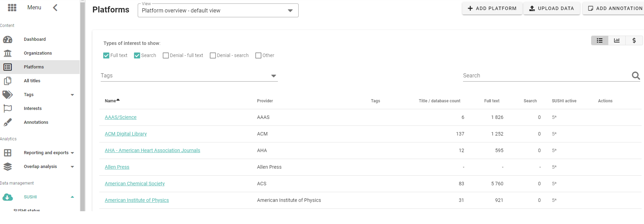Screen dimensions: 644x224
Task: Collapse the sidebar with the left chevron
Action: pos(55,8)
